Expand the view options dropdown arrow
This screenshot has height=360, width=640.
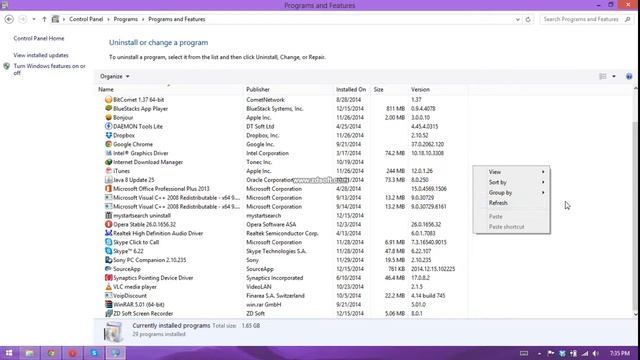(614, 76)
